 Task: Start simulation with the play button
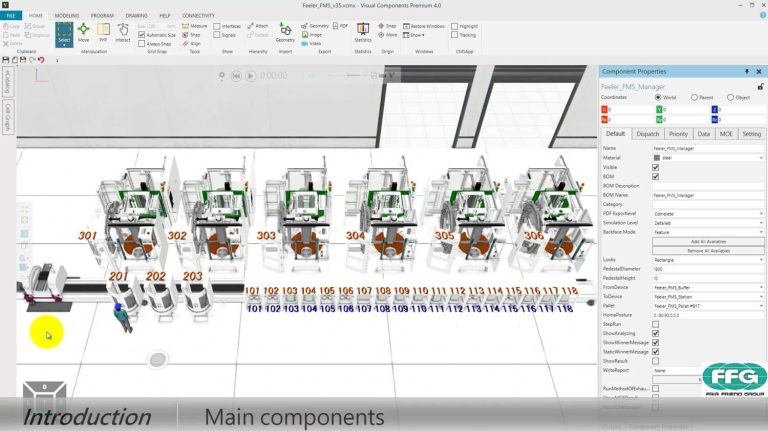tap(250, 76)
